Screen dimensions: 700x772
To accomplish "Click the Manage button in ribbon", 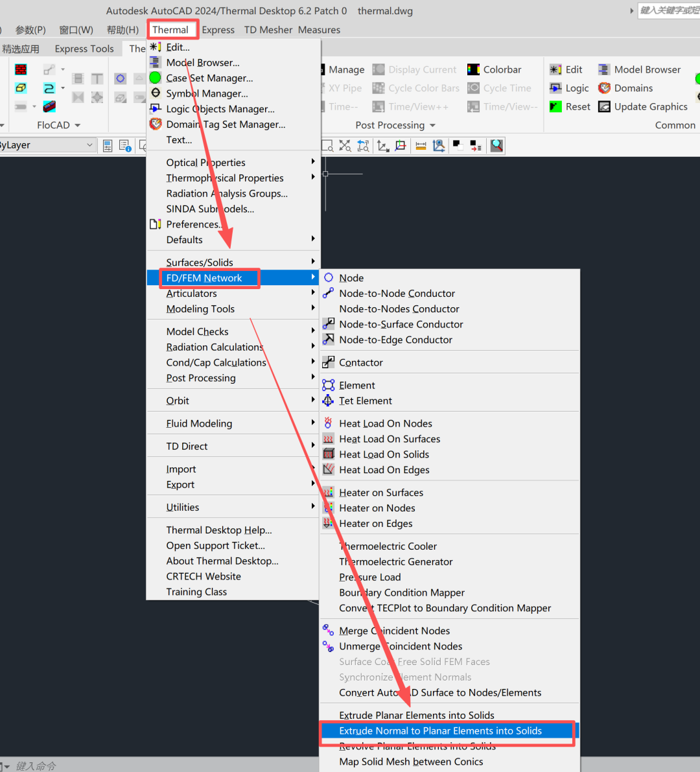I will (343, 69).
